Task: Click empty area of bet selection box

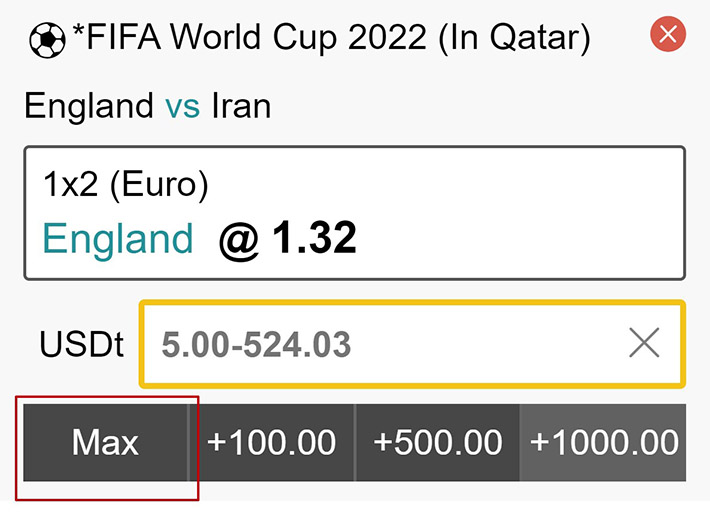Action: pos(520,210)
